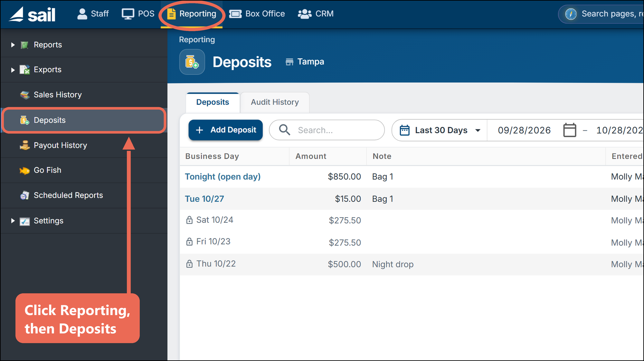Image resolution: width=644 pixels, height=361 pixels.
Task: Click the $15.00 amount cell
Action: [348, 199]
